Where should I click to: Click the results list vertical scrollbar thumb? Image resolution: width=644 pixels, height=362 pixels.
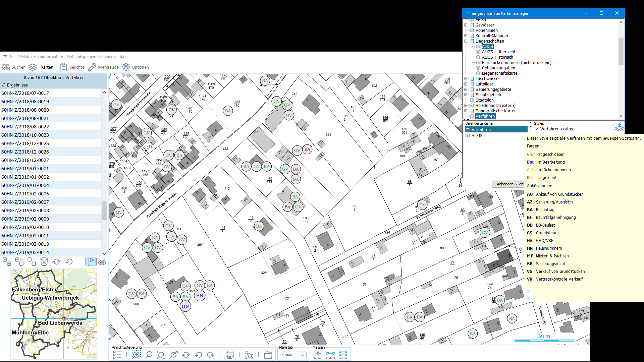point(104,210)
